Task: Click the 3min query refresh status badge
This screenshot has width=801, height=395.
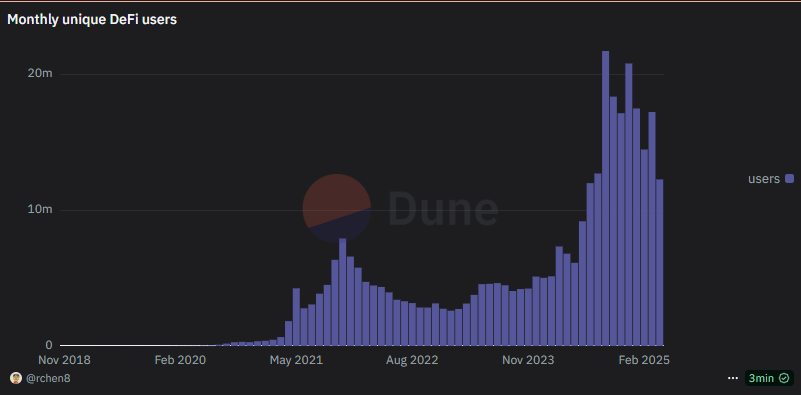Action: [769, 378]
